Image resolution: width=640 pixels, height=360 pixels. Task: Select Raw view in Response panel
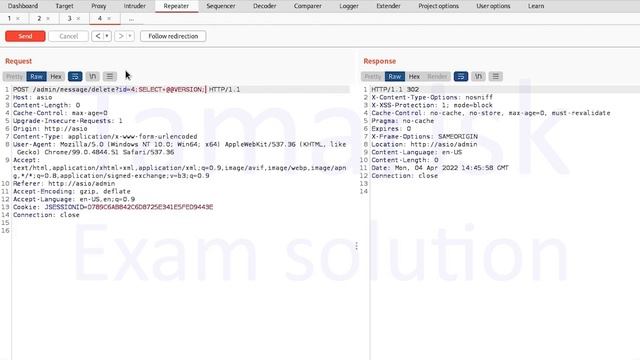coord(395,76)
